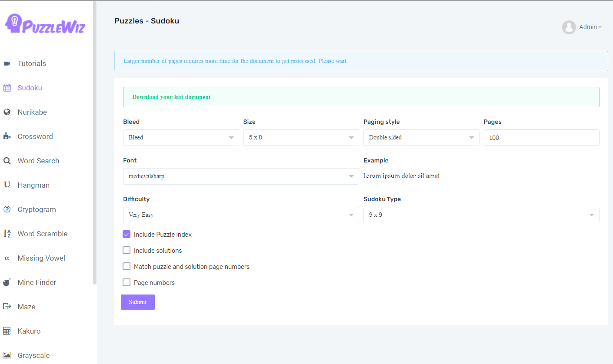
Task: Open the Nurikabe puzzle page
Action: point(32,112)
